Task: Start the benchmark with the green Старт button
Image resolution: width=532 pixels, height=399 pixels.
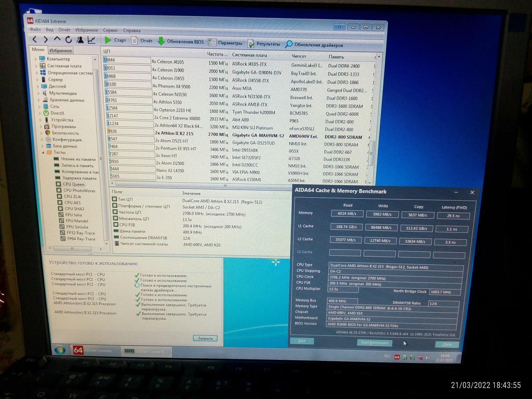Action: click(x=115, y=40)
